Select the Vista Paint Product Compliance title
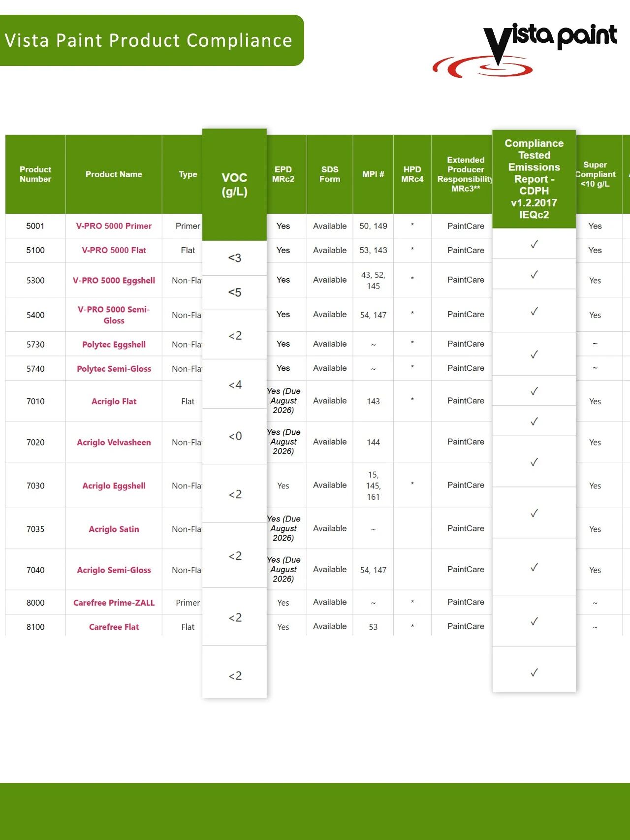Viewport: 630px width, 840px height. 149,40
